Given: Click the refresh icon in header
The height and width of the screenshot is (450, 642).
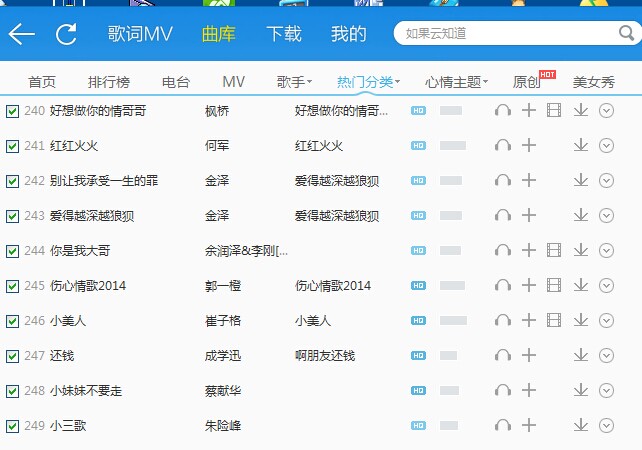Looking at the screenshot, I should (66, 34).
